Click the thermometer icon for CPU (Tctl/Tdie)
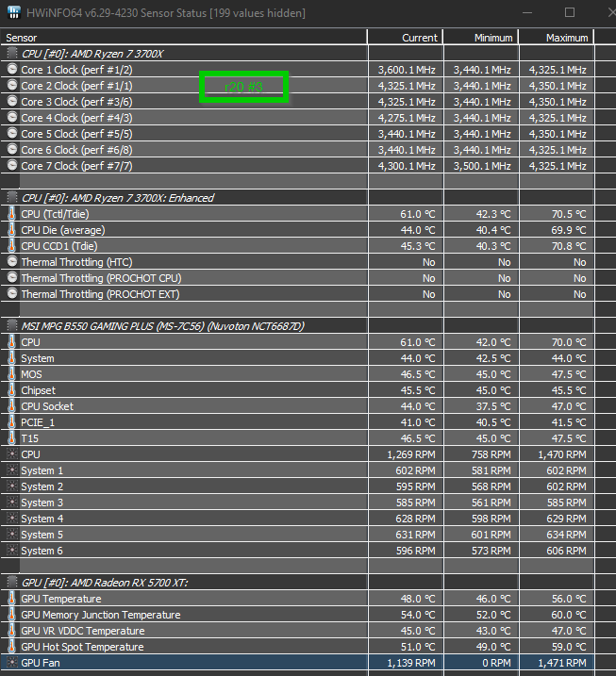 coord(11,214)
